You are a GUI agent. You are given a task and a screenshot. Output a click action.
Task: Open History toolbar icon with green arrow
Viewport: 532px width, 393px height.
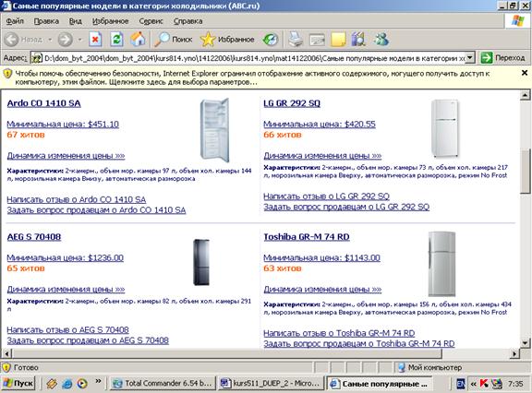[x=271, y=40]
